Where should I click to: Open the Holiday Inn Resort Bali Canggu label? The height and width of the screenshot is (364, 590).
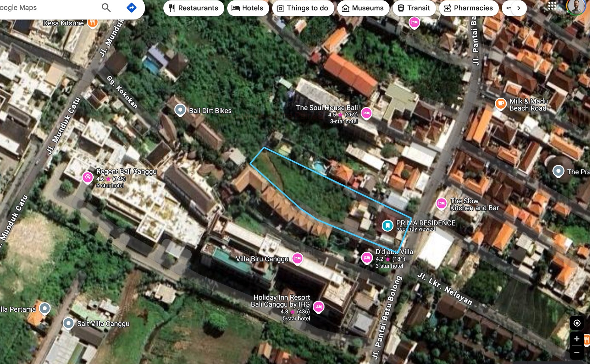281,301
